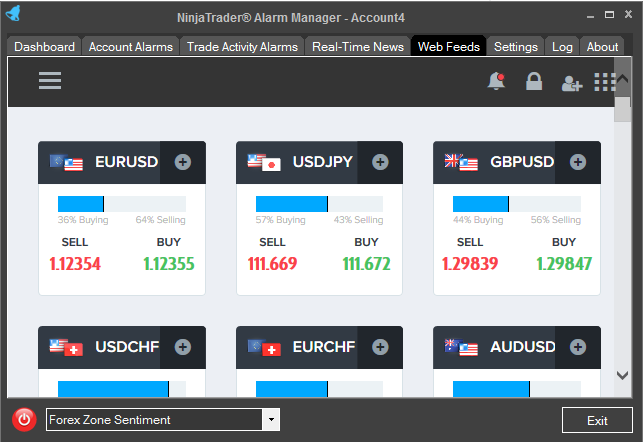The width and height of the screenshot is (644, 442).
Task: Select the Web Feeds tab
Action: (x=448, y=46)
